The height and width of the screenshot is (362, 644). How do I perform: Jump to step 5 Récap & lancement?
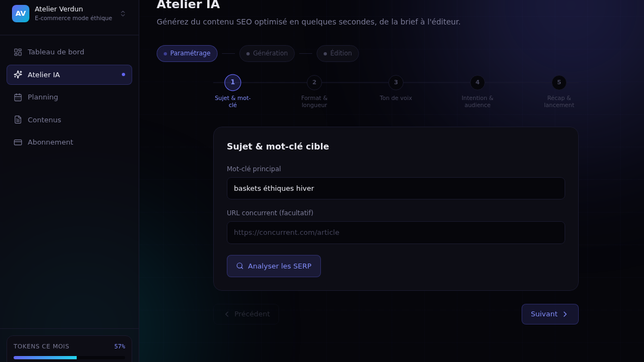pyautogui.click(x=559, y=83)
